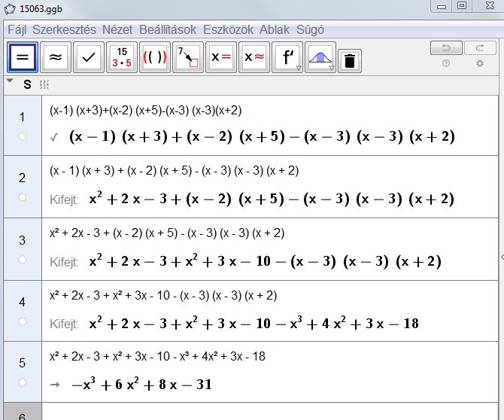This screenshot has width=504, height=420.
Task: Toggle the visibility circle of row 1
Action: (x=23, y=136)
